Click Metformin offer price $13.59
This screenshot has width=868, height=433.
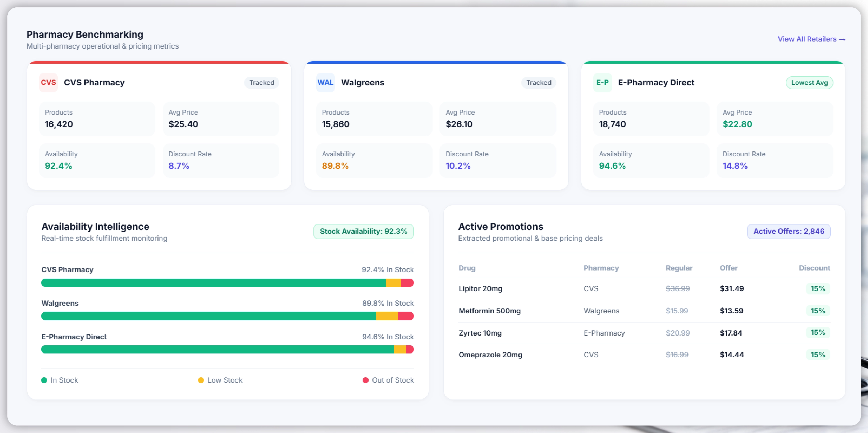click(x=731, y=311)
